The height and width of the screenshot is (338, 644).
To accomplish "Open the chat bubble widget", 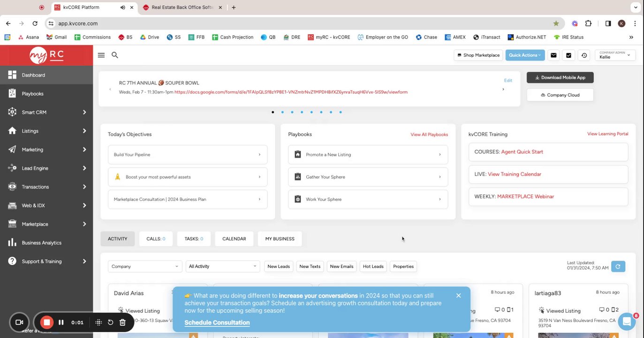I will coord(627,322).
